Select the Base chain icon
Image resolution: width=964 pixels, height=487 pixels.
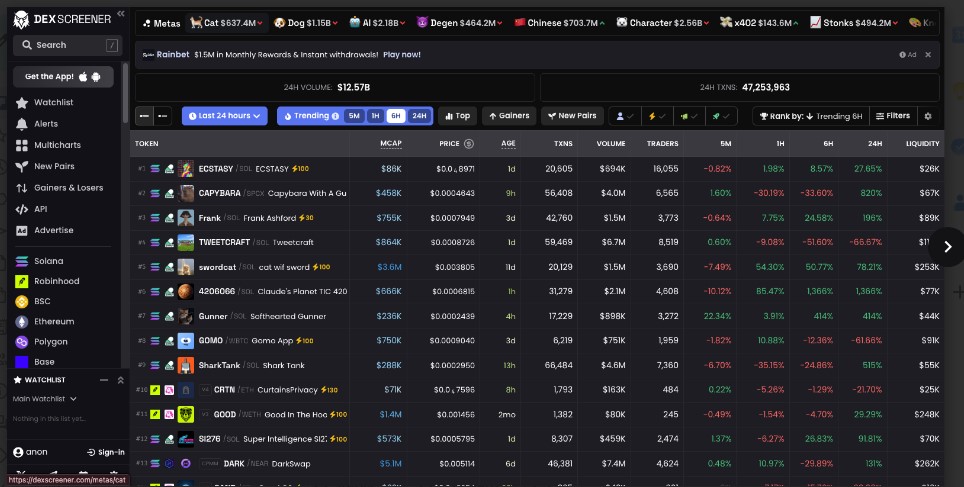pyautogui.click(x=22, y=362)
